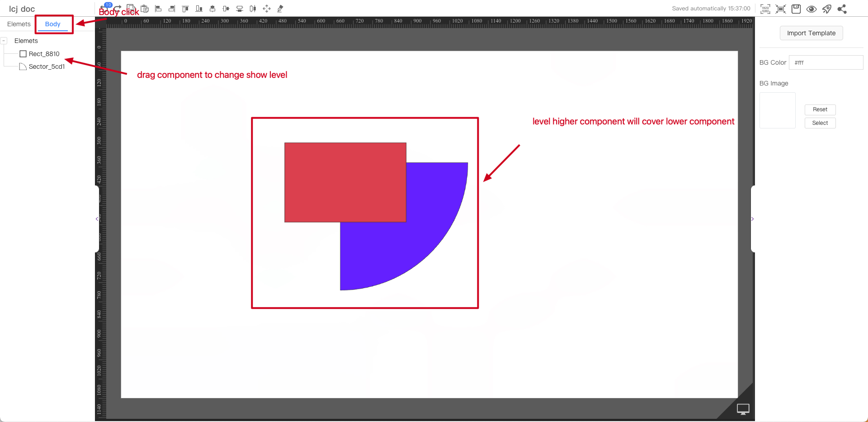Click the Select background image button

pyautogui.click(x=820, y=123)
